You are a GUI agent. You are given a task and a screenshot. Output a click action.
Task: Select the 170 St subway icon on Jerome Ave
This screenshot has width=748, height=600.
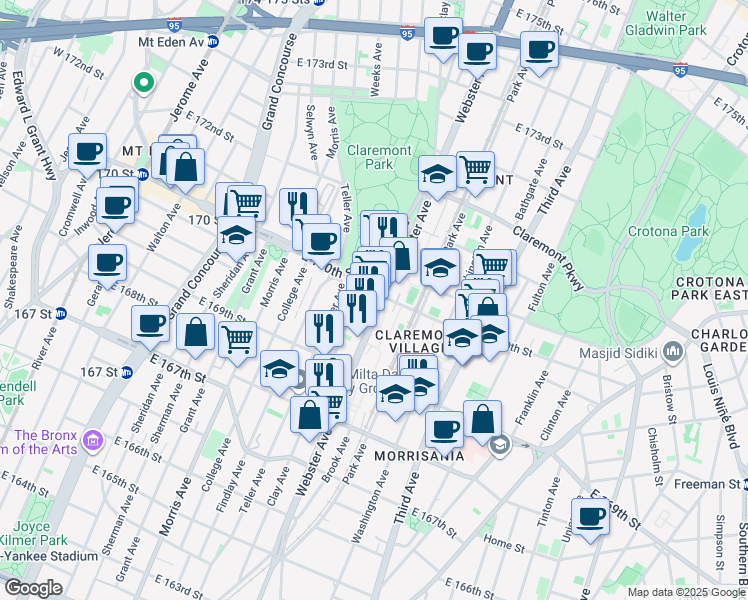143,174
